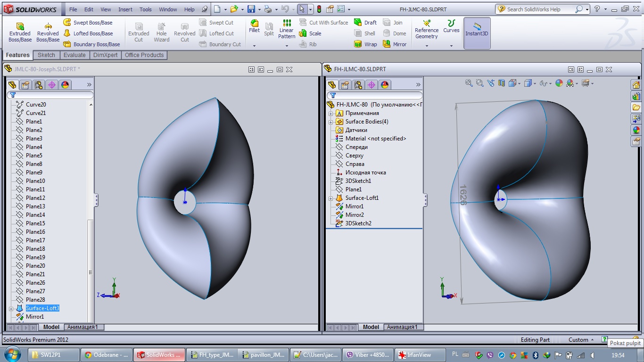
Task: Switch to the Sketch tab
Action: coord(46,55)
